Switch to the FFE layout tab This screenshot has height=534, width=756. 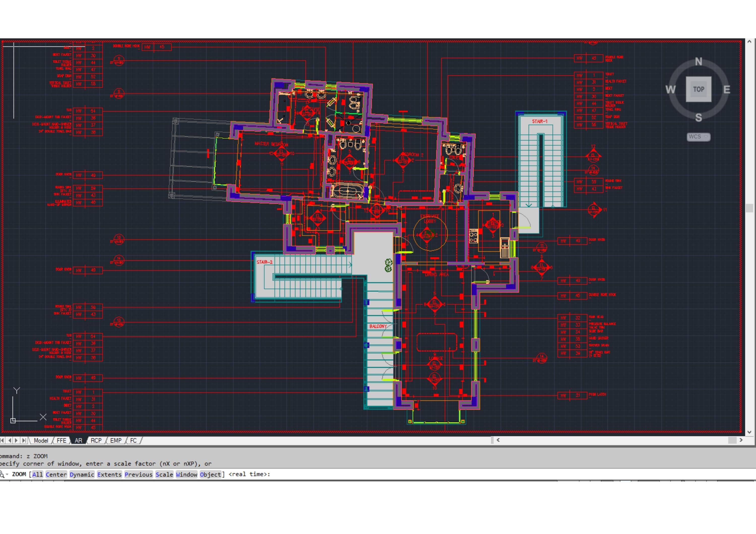point(61,440)
